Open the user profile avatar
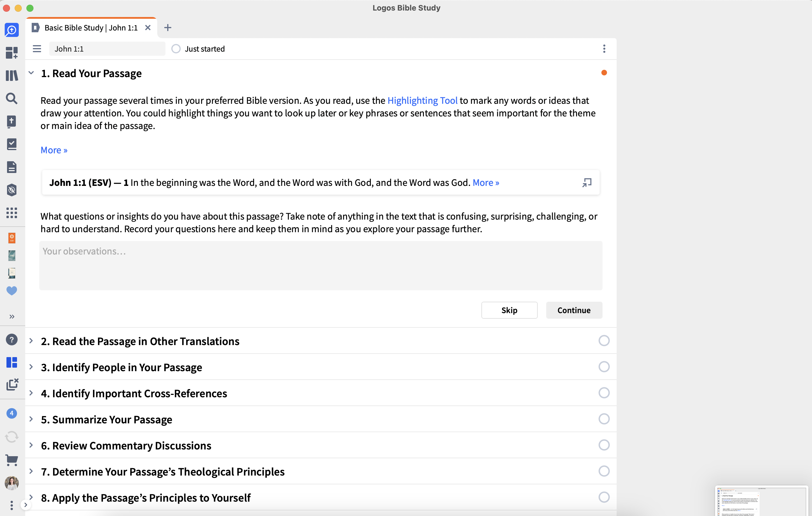The height and width of the screenshot is (516, 812). (x=12, y=483)
